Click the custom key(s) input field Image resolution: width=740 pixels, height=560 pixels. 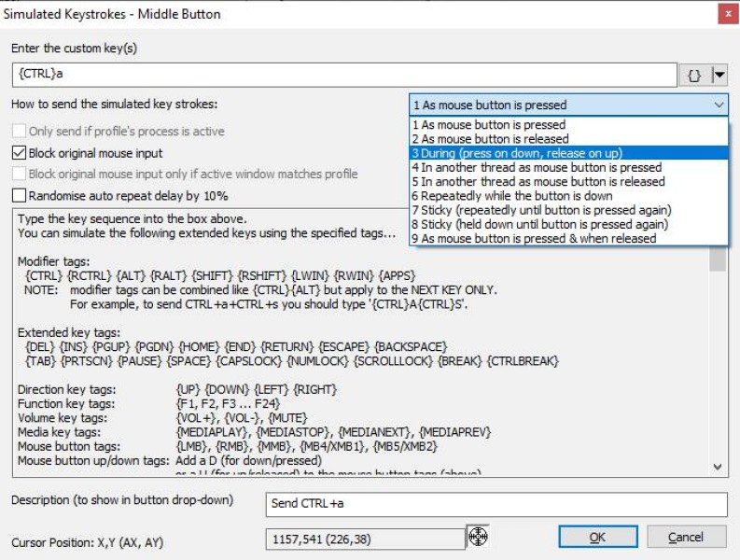coord(343,76)
